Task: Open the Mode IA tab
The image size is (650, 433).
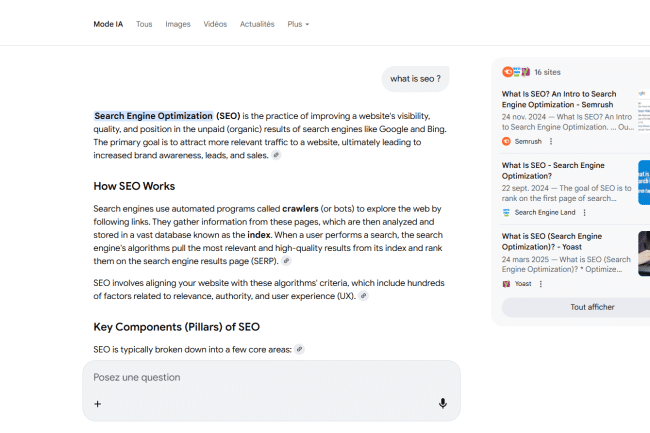Action: coord(108,24)
